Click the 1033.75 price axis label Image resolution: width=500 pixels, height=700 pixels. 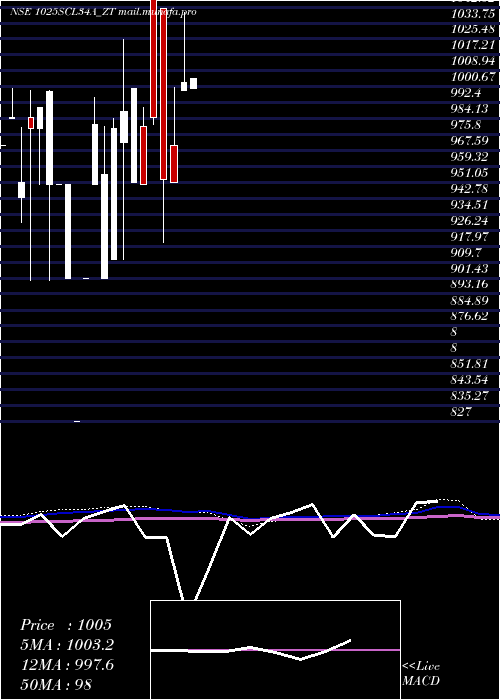[473, 13]
